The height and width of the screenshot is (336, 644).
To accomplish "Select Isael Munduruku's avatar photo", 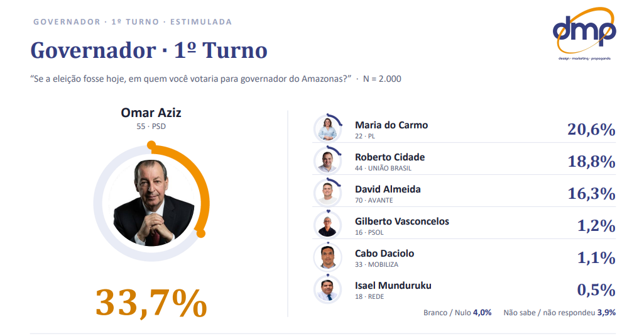I will click(x=328, y=289).
